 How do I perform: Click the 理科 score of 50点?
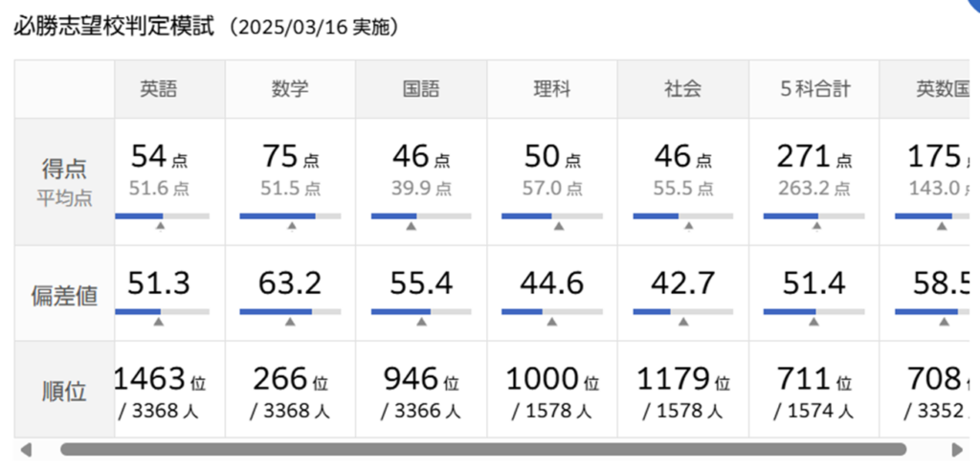coord(552,157)
